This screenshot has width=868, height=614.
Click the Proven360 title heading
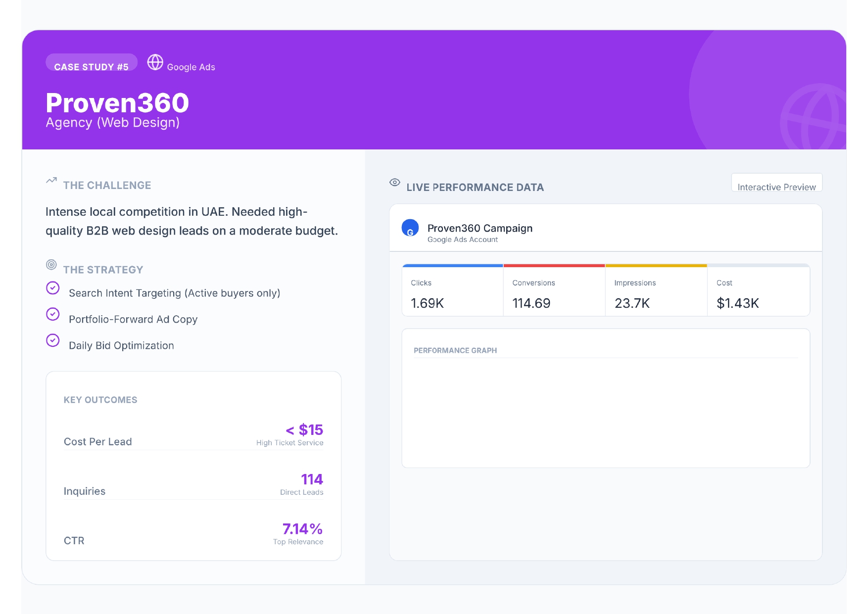(x=117, y=103)
